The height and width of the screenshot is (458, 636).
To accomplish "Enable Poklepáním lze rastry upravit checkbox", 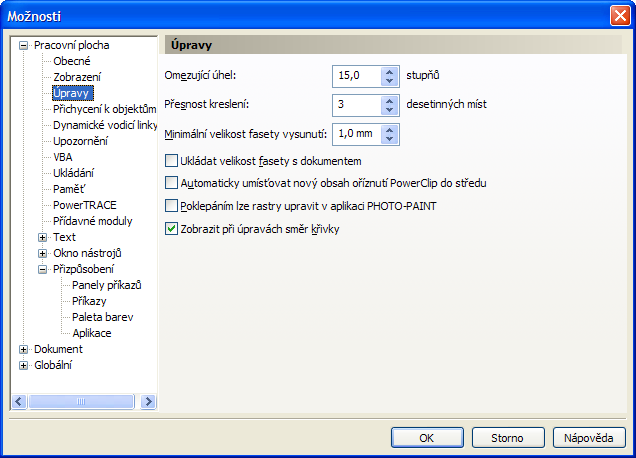I will 171,206.
